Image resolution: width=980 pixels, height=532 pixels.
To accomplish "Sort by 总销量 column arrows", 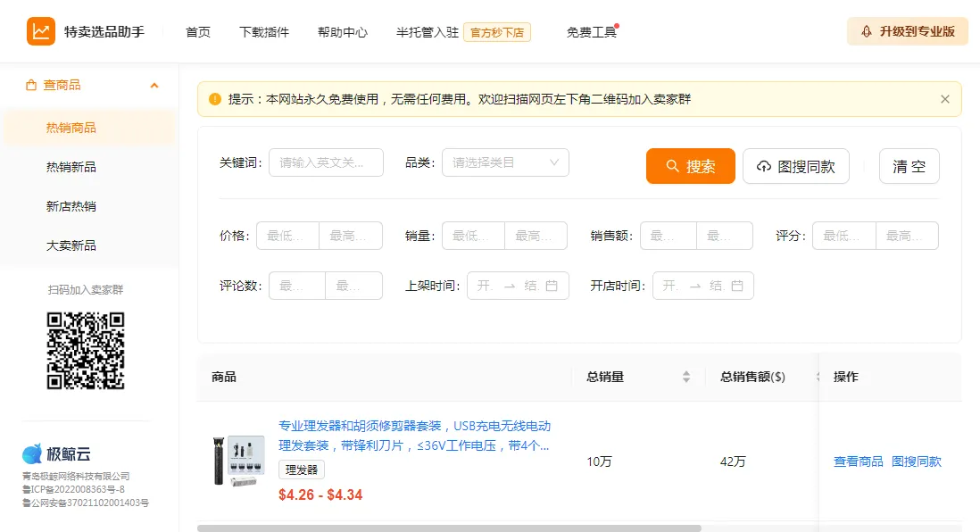I will pos(685,377).
